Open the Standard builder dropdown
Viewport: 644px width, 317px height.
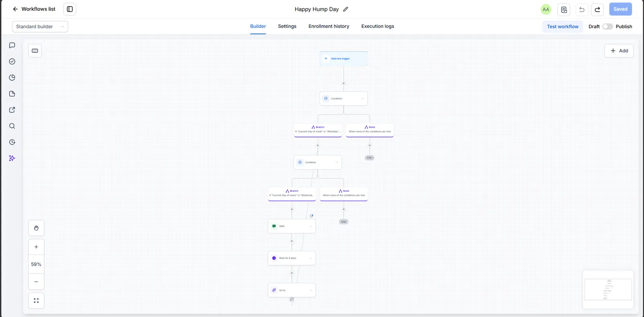40,27
